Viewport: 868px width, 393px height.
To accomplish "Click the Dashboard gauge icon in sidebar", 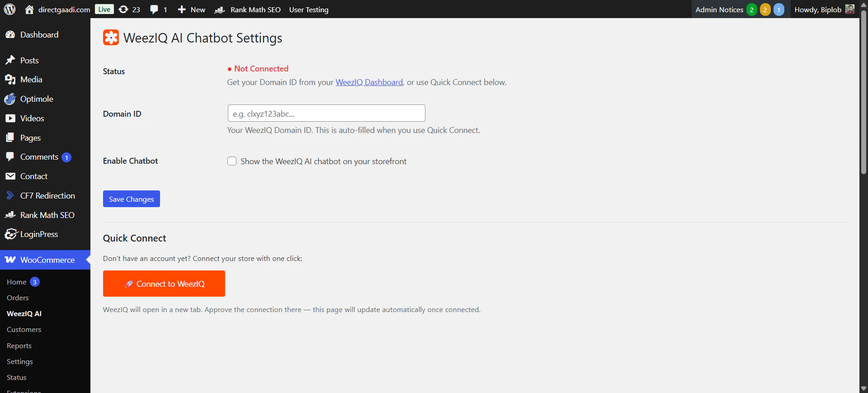I will click(x=10, y=35).
